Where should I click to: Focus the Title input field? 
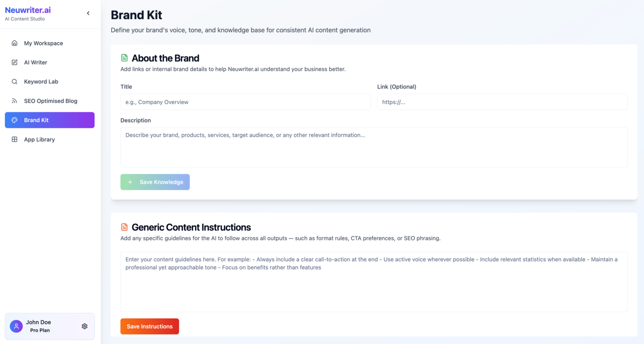245,102
